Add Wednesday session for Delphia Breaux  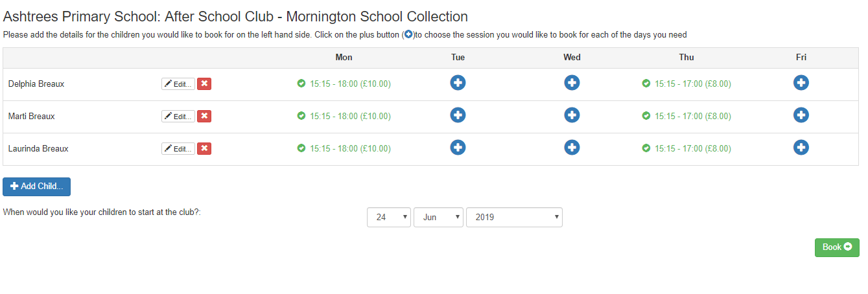tap(572, 83)
